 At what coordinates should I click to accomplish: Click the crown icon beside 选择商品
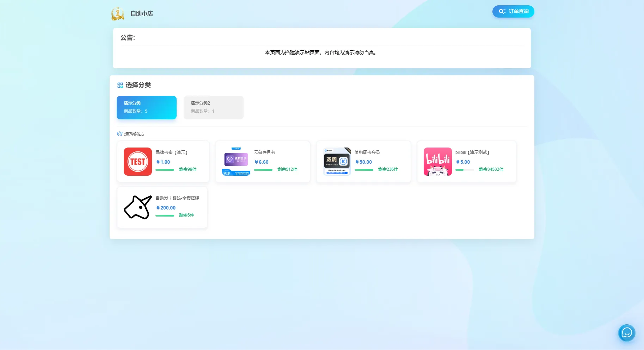point(119,134)
